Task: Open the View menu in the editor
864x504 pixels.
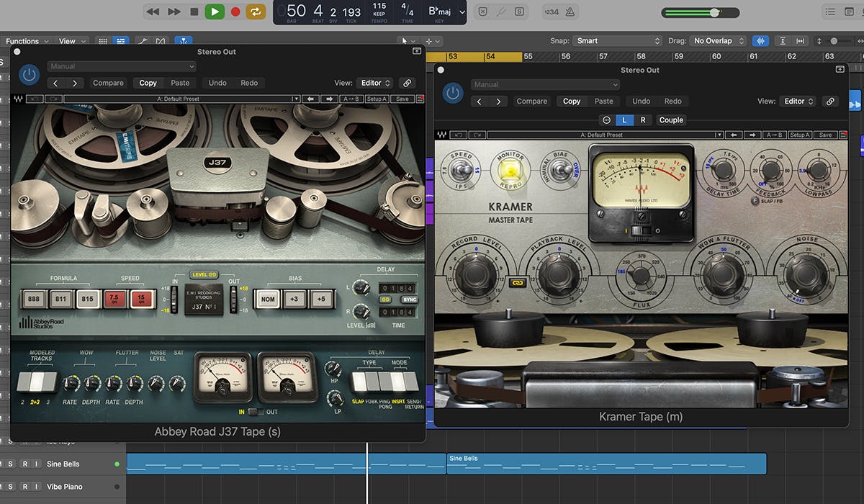Action: (x=68, y=41)
